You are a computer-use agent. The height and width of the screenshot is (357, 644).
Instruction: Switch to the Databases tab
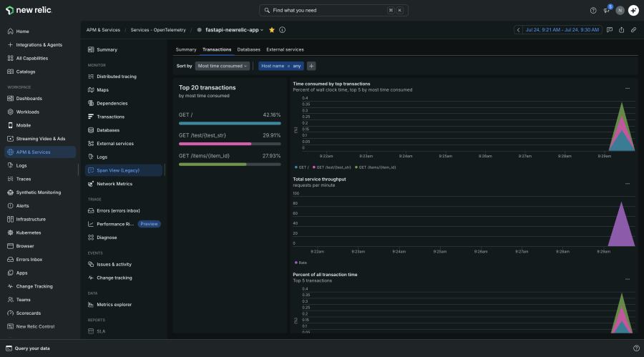click(248, 49)
